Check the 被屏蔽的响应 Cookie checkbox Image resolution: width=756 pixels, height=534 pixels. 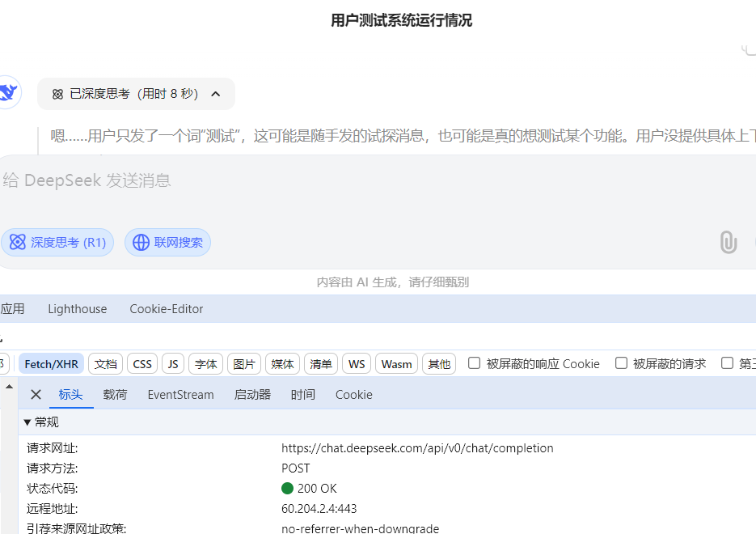(475, 363)
